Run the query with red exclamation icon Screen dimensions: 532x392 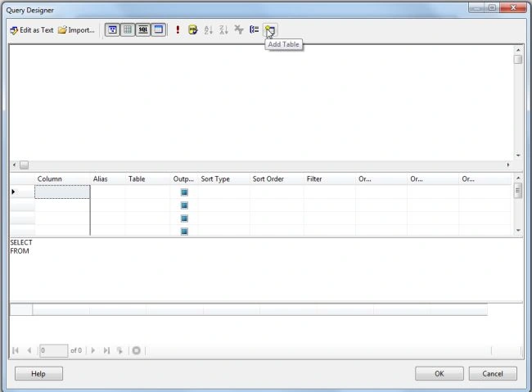click(178, 29)
